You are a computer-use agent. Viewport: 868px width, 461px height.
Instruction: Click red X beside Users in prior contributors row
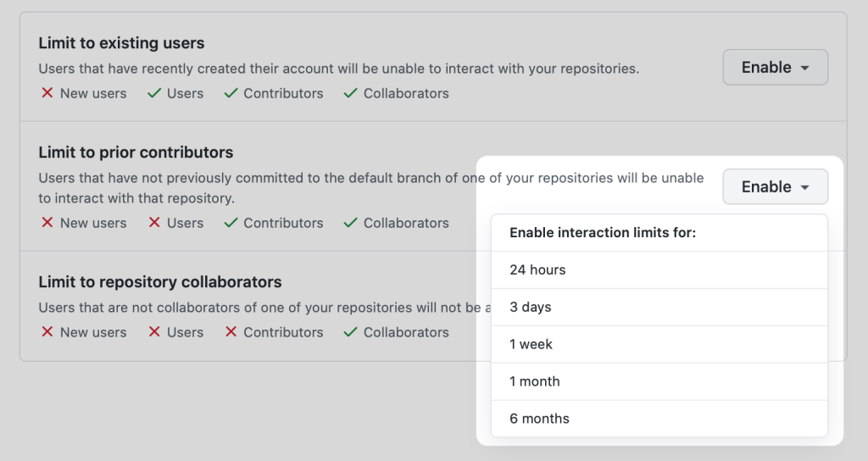[x=154, y=223]
